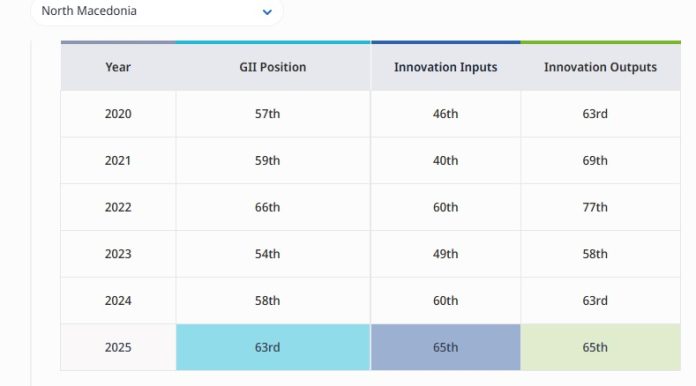Click the 2025 year row cell
Image resolution: width=696 pixels, height=386 pixels.
(118, 347)
